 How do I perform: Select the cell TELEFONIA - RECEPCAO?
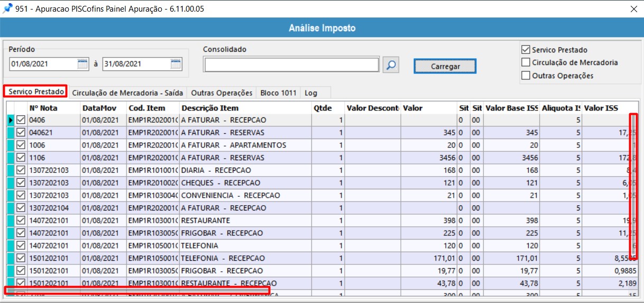tap(245, 259)
